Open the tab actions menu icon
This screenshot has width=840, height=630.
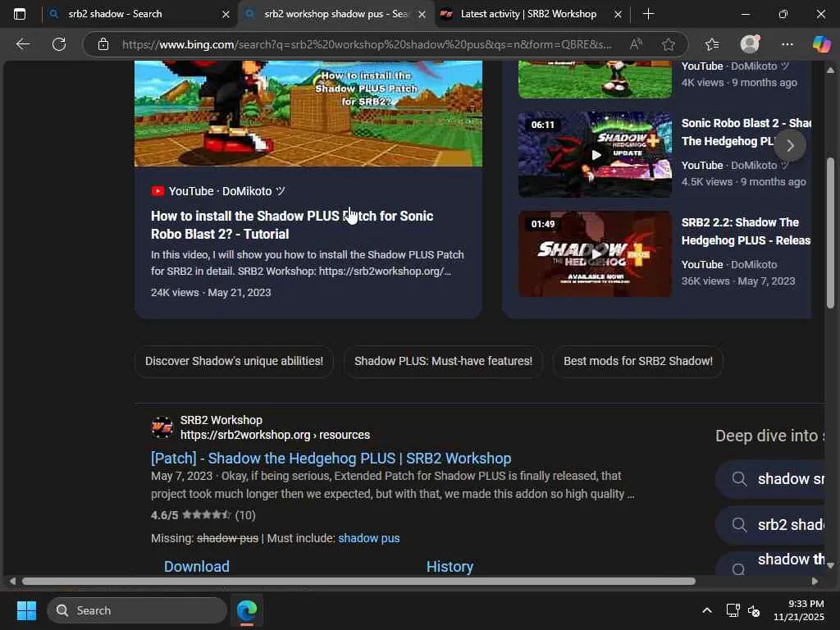(x=20, y=14)
